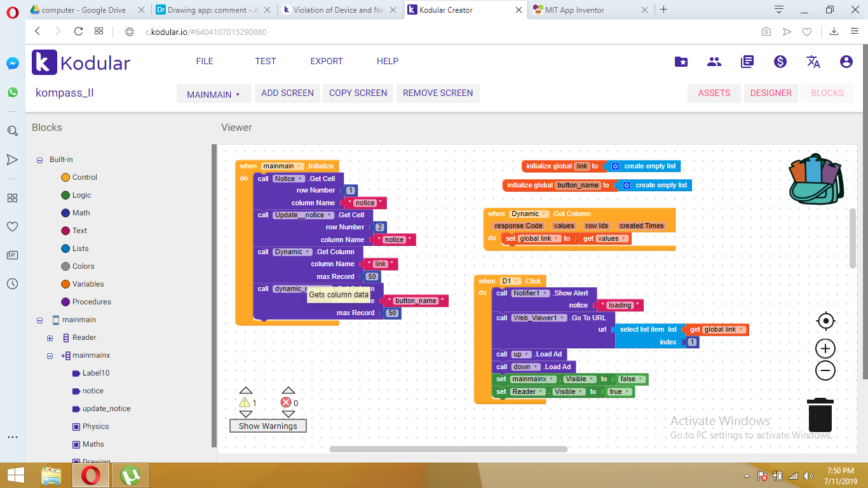868x488 pixels.
Task: Open the Opera bookmarks heart sidebar icon
Action: (12, 226)
